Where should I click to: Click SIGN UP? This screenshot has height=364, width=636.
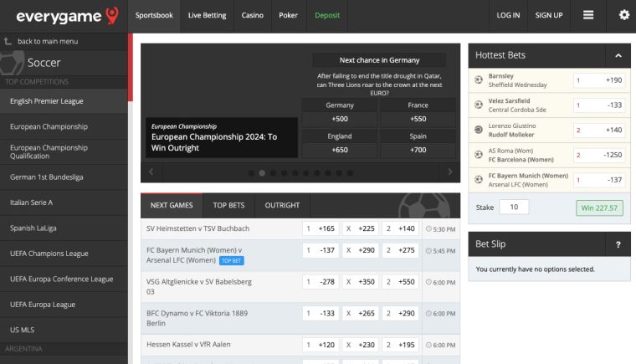(x=549, y=15)
